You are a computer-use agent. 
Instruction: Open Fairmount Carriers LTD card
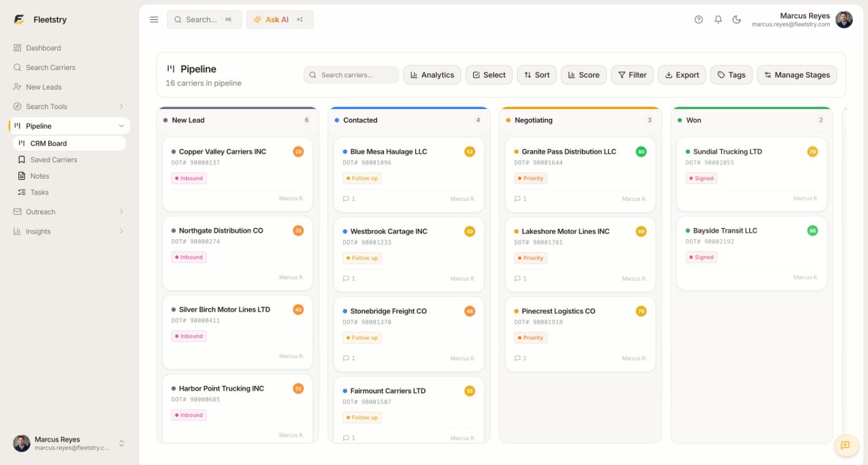pyautogui.click(x=409, y=410)
